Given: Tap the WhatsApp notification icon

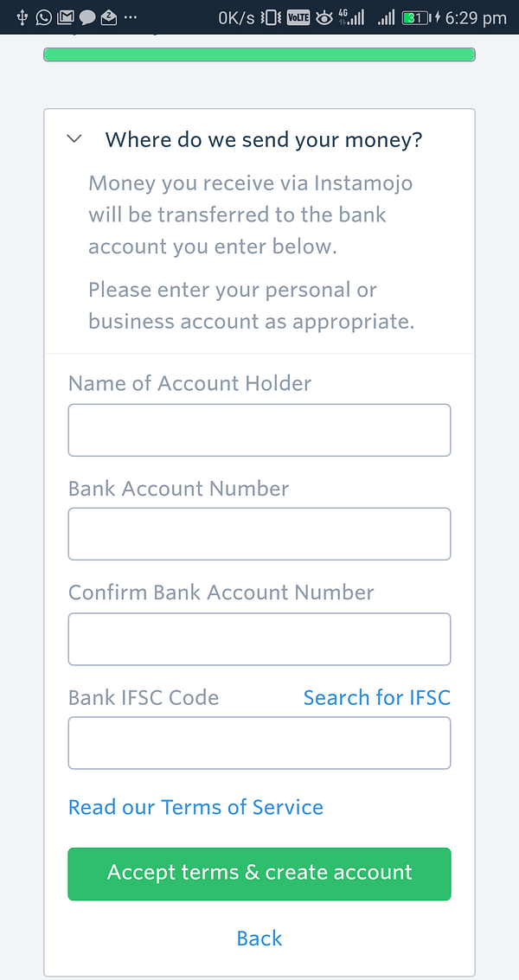Looking at the screenshot, I should tap(43, 17).
